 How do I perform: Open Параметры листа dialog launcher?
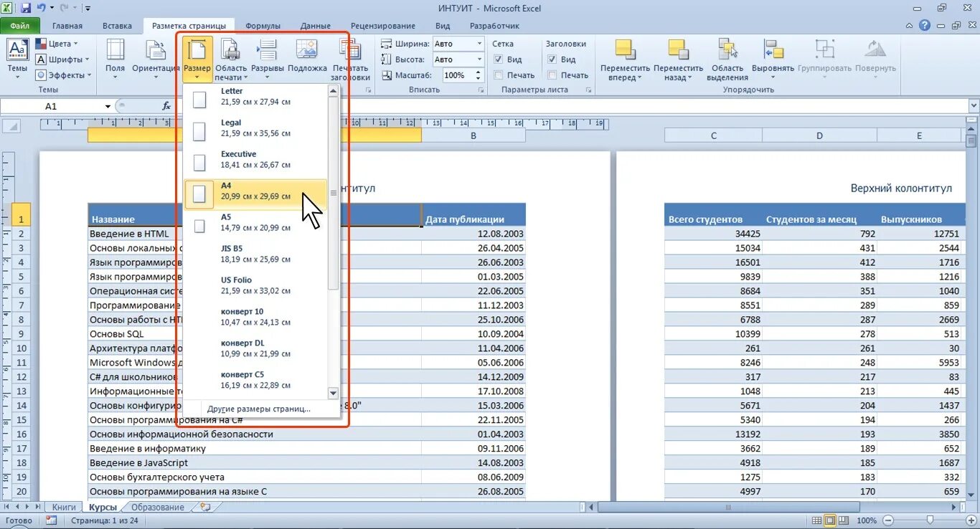pos(589,90)
